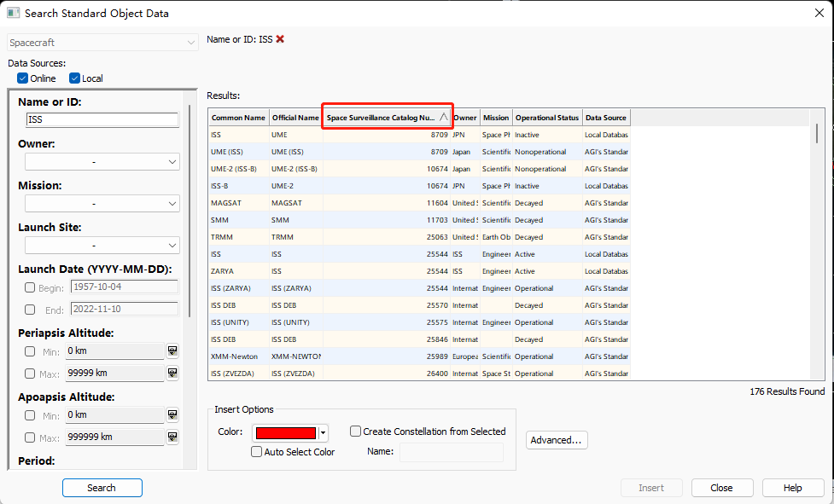Click the Operational Status column header
The image size is (834, 504).
(x=546, y=118)
